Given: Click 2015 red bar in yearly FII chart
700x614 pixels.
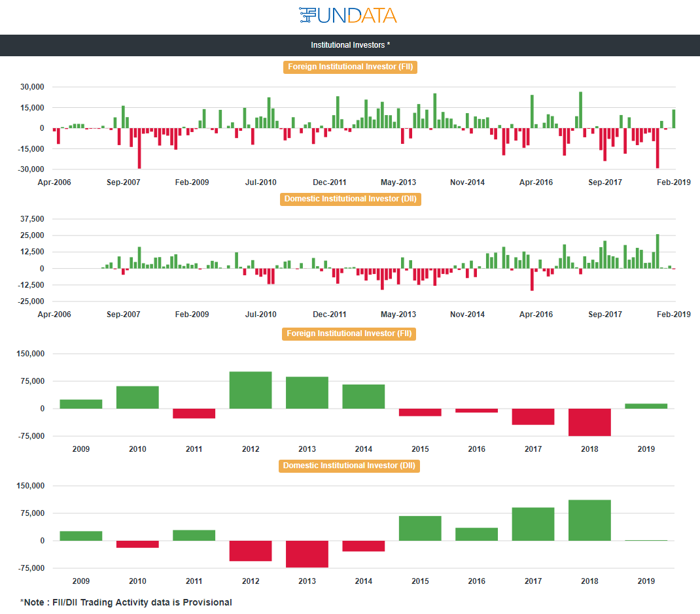Looking at the screenshot, I should [420, 413].
